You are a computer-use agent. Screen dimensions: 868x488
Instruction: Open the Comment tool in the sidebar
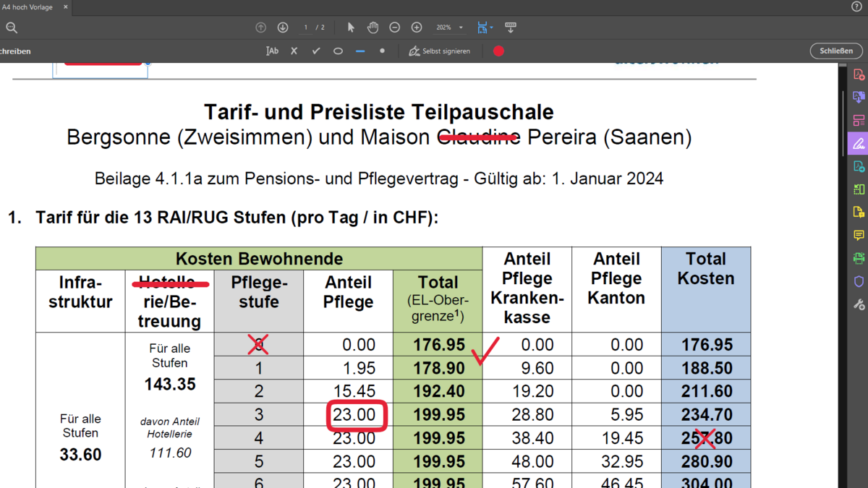[859, 235]
